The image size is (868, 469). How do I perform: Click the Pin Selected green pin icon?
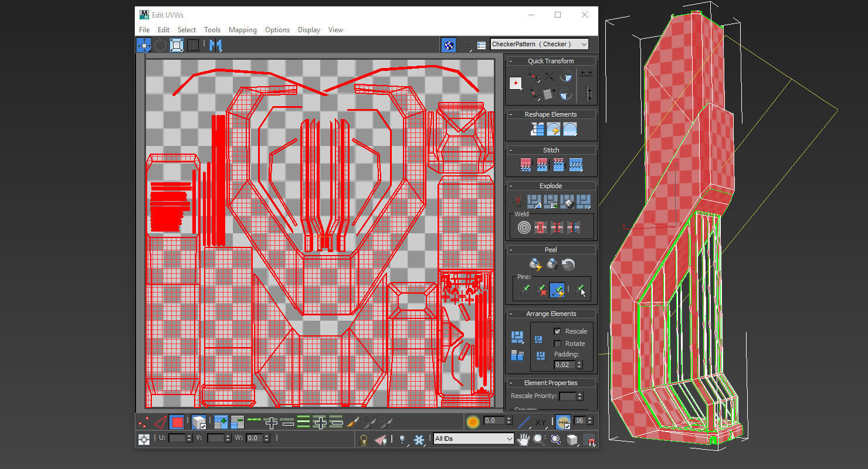tap(525, 289)
